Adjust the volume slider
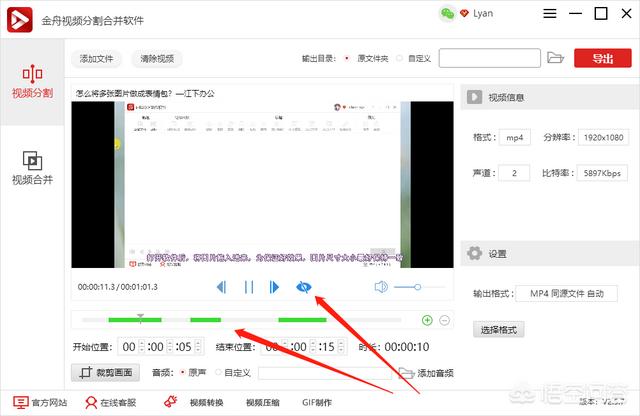 (x=420, y=287)
